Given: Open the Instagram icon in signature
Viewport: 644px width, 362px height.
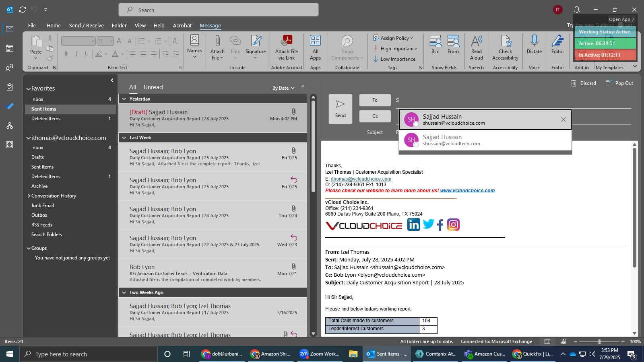Looking at the screenshot, I should point(453,224).
